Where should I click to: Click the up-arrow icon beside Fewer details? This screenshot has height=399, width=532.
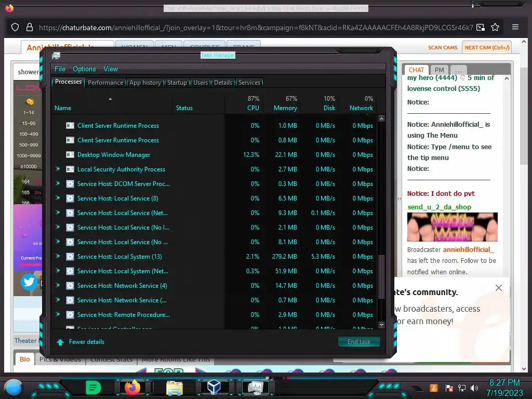pos(60,342)
